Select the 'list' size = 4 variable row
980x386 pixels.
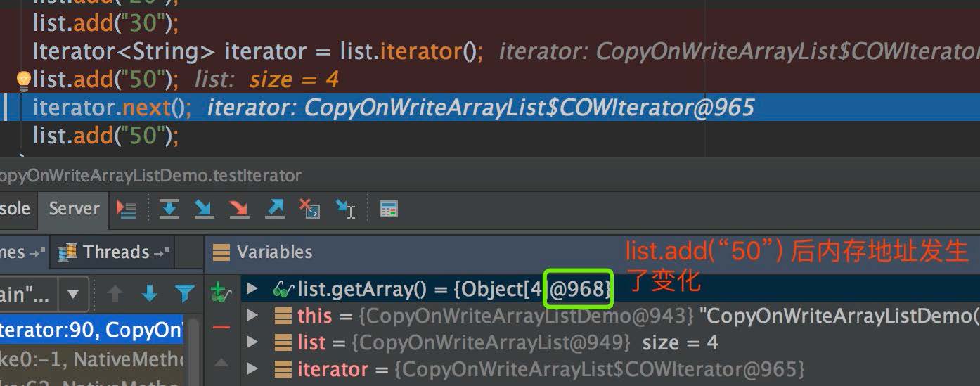click(610, 342)
